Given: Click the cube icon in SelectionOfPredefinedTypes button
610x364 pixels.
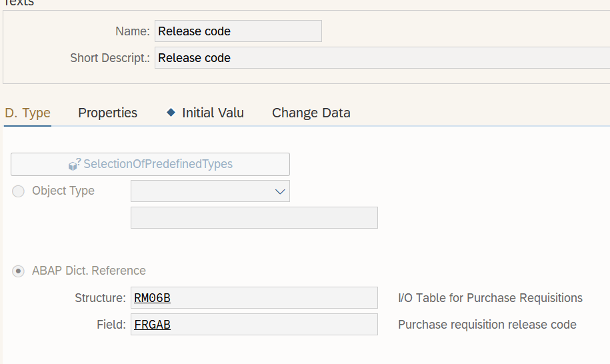Looking at the screenshot, I should point(74,164).
